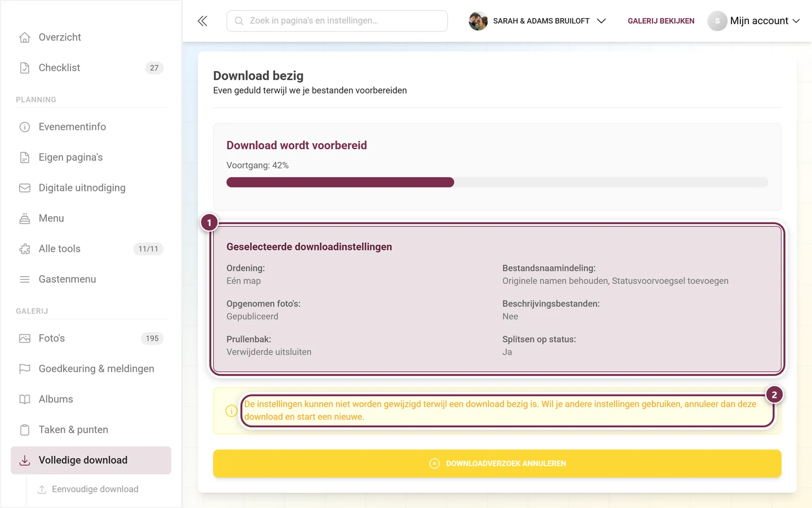Click the Eenvoudige download upload icon
Viewport: 812px width, 508px height.
(x=42, y=489)
